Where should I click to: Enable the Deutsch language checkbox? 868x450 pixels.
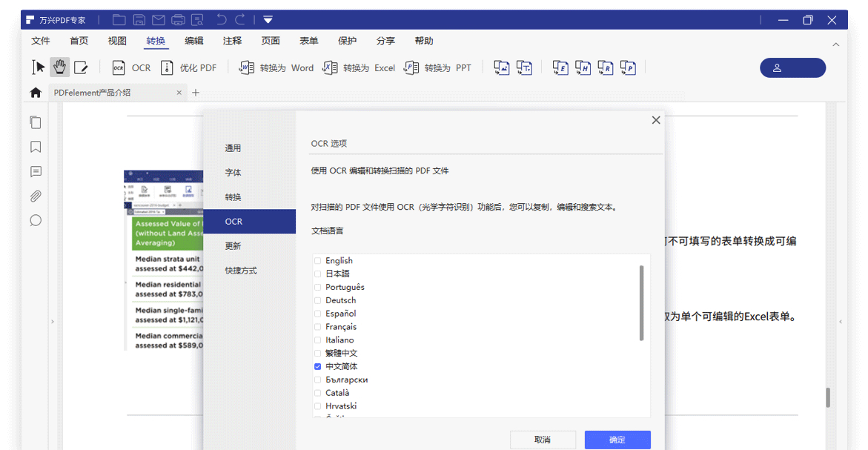[x=319, y=300]
